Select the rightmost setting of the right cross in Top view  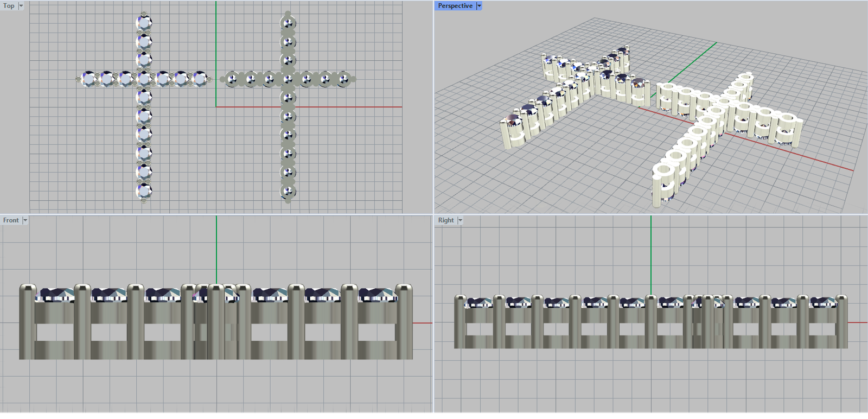tap(343, 80)
